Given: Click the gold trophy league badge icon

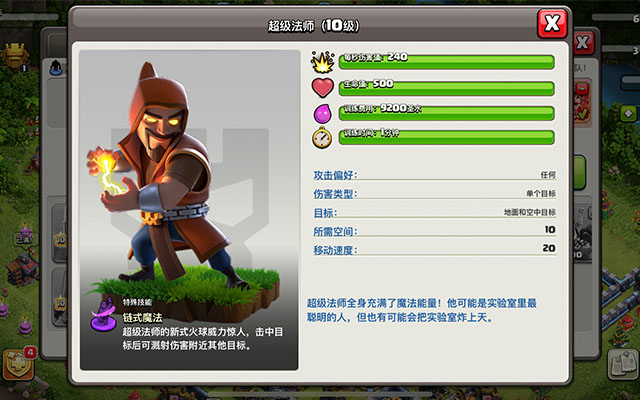Looking at the screenshot, I should [x=15, y=56].
